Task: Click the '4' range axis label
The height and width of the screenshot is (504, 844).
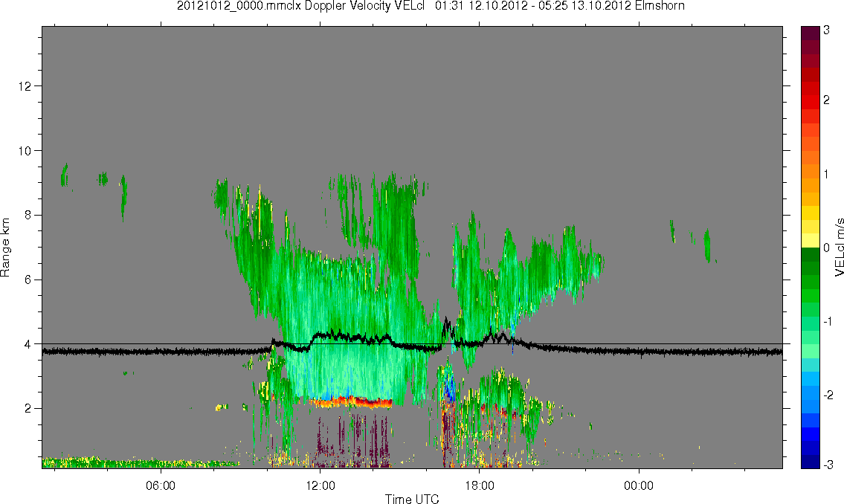Action: click(28, 344)
